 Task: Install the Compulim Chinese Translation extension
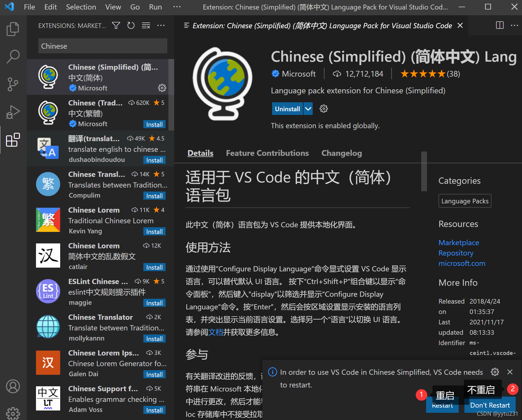tap(154, 196)
